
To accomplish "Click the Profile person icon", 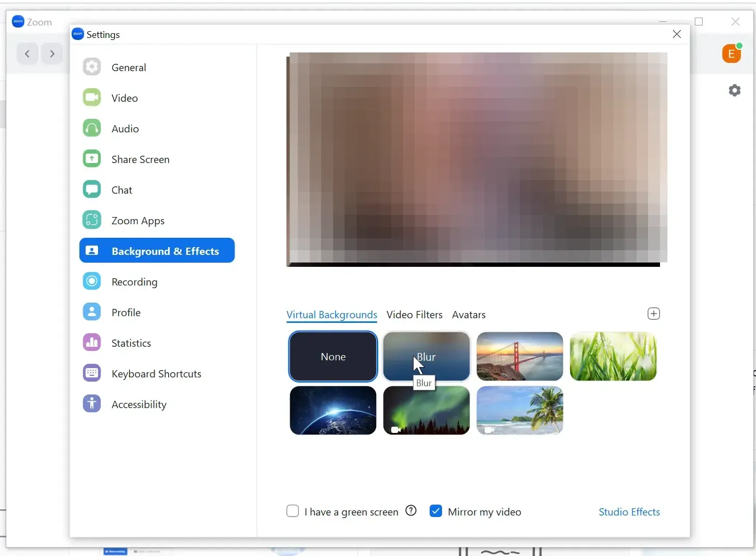I will pos(92,312).
